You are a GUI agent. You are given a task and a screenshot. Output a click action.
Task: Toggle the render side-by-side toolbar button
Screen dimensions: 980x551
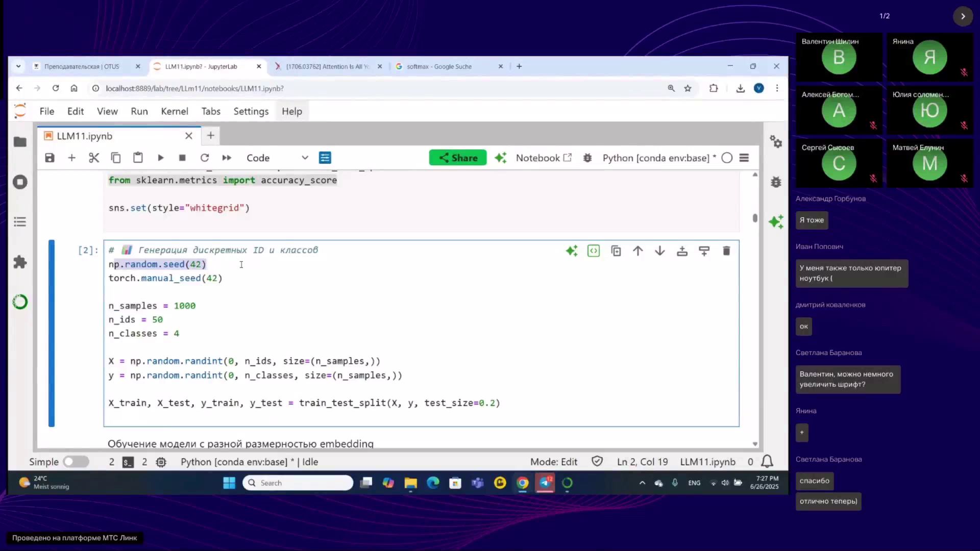click(325, 158)
